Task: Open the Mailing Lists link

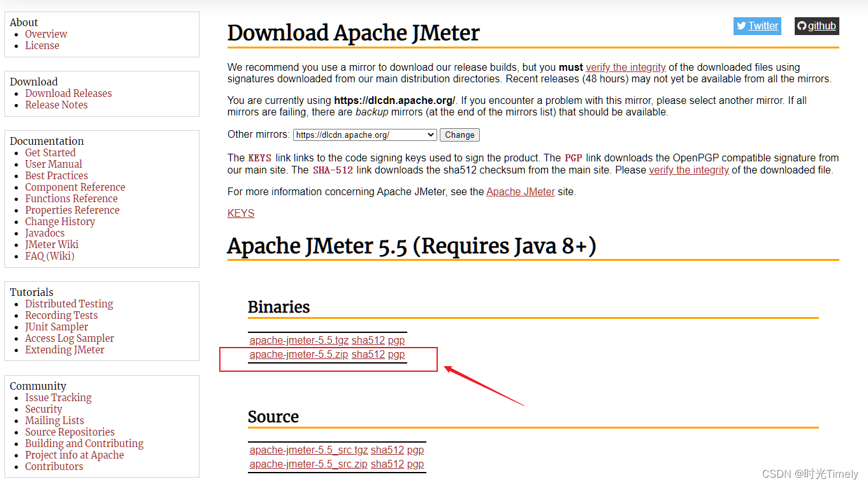Action: tap(54, 420)
